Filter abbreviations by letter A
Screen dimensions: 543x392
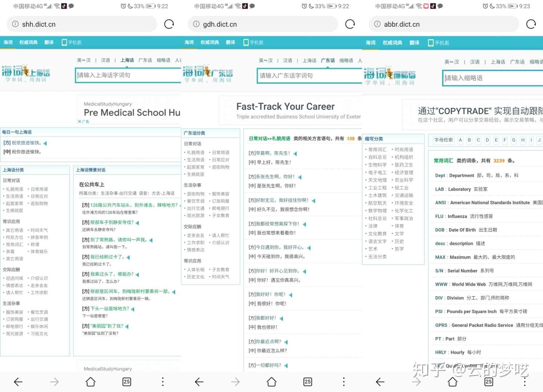click(x=460, y=140)
